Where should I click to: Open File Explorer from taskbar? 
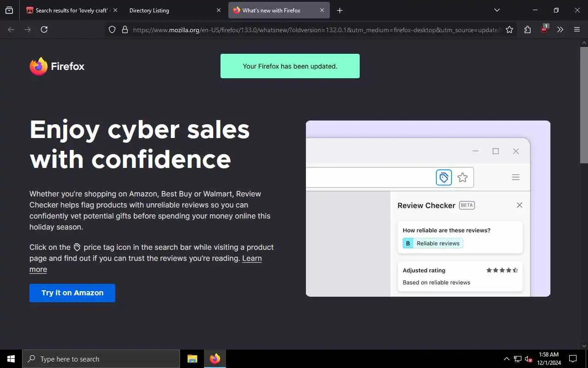coord(192,359)
